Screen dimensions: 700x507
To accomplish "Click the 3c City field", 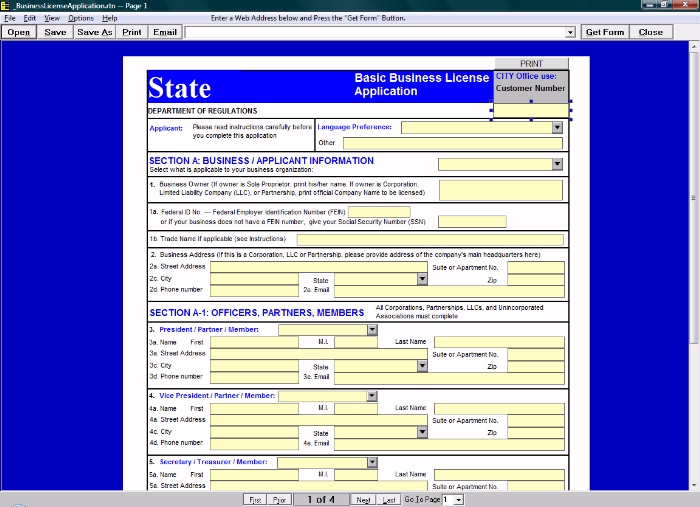I will coord(254,366).
